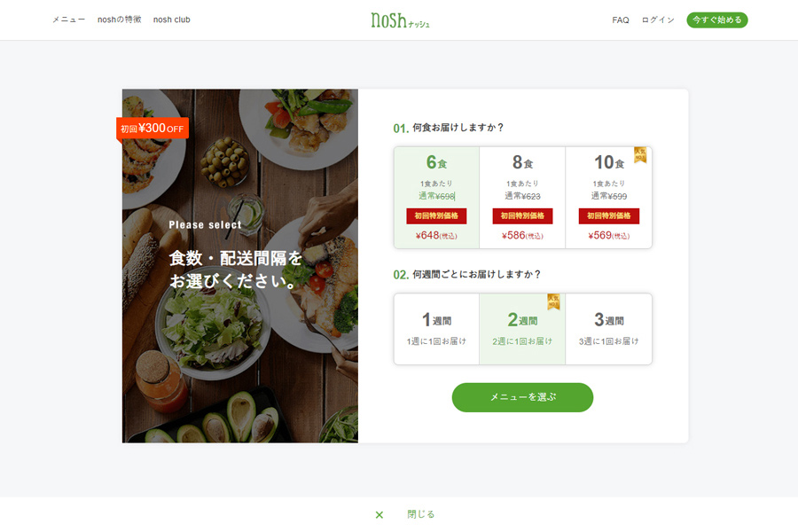
Task: Open the ログイン link
Action: coord(658,20)
